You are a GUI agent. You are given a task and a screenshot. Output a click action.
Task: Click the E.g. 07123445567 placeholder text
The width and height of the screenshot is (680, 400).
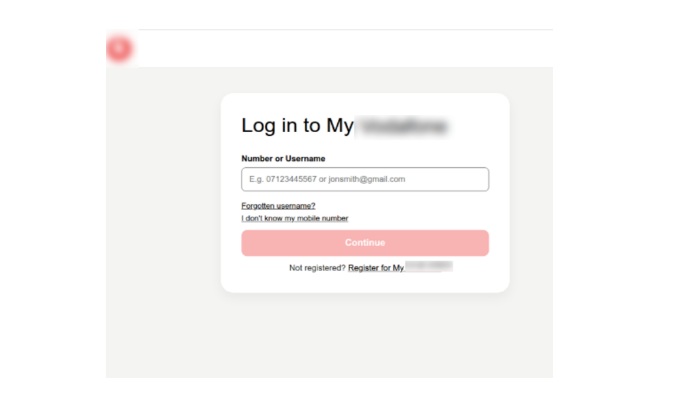[283, 179]
